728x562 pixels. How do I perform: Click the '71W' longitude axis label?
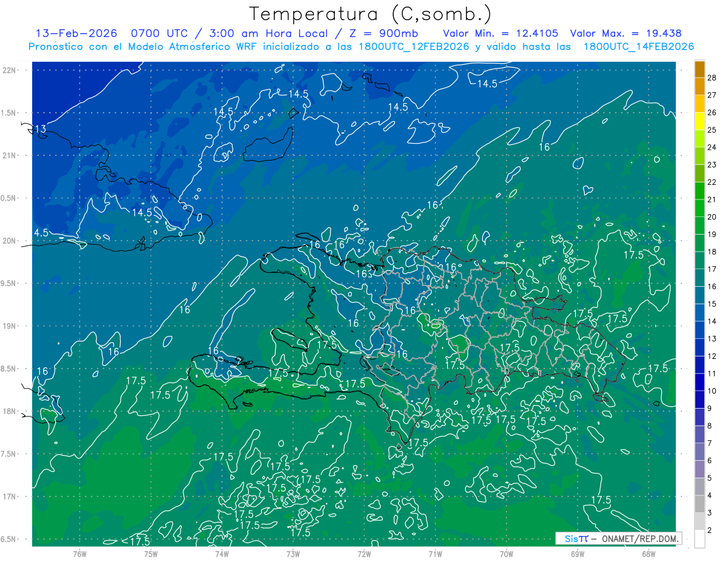435,554
